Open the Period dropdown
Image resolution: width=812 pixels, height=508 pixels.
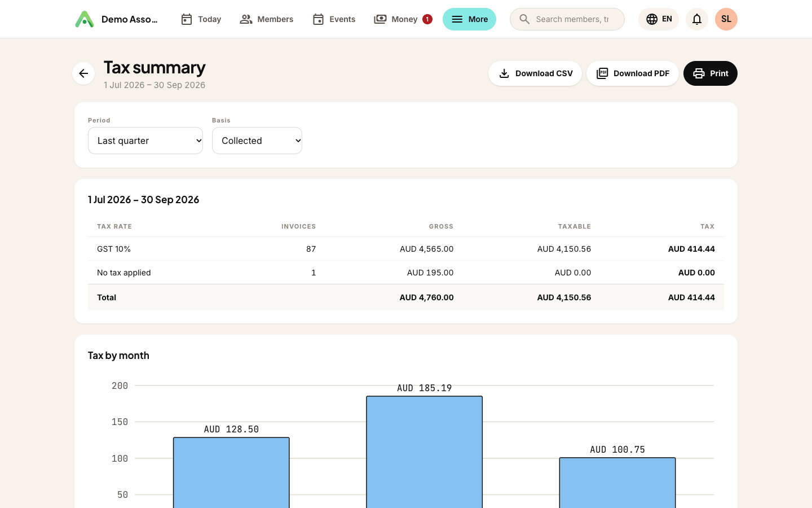[x=145, y=141]
